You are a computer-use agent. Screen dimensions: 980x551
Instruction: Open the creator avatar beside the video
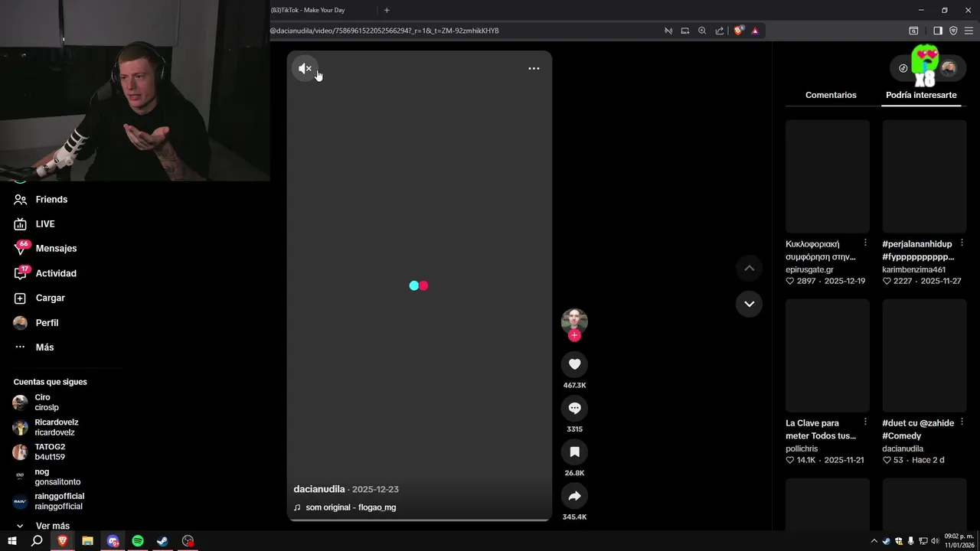pos(574,321)
